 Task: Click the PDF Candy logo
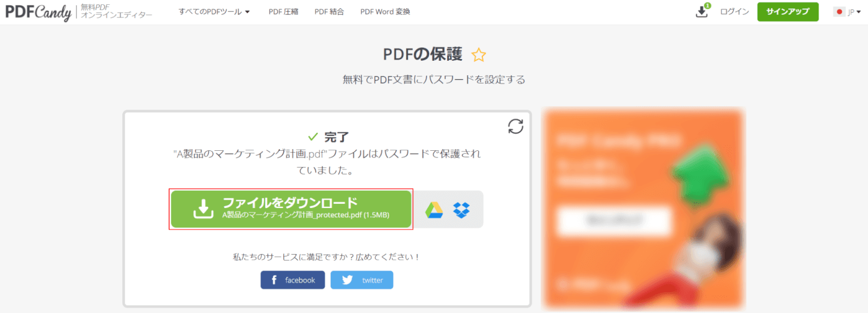(x=38, y=12)
